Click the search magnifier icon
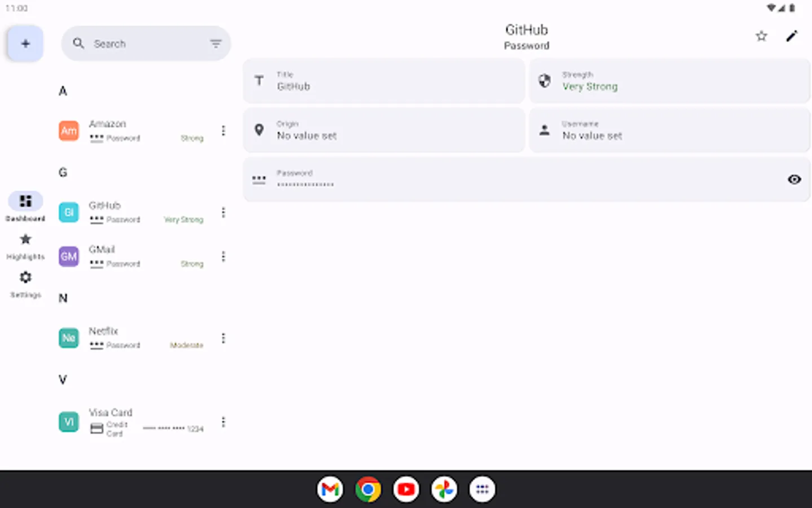This screenshot has height=508, width=812. tap(79, 43)
